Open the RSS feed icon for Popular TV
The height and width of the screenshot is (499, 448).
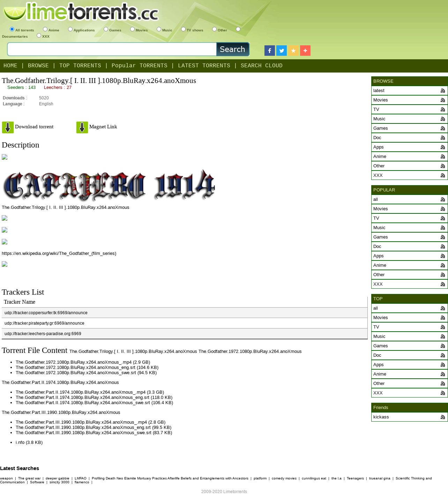(443, 218)
